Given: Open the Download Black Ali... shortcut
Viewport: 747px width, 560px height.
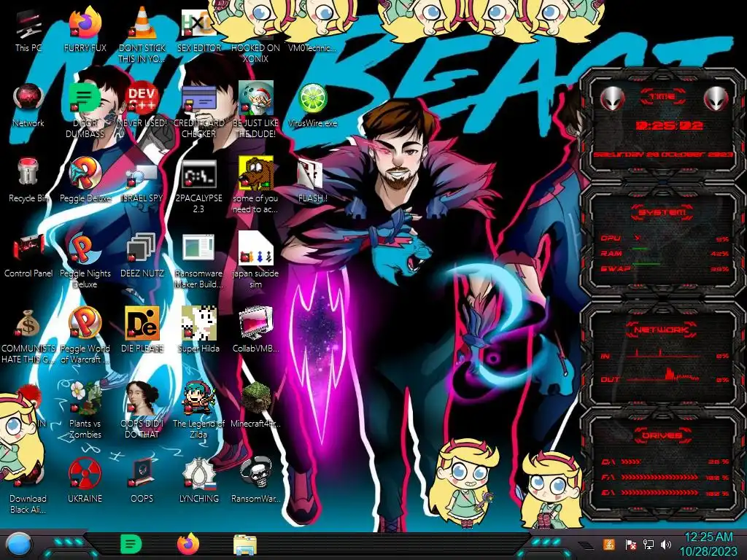Looking at the screenshot, I should pyautogui.click(x=28, y=488).
